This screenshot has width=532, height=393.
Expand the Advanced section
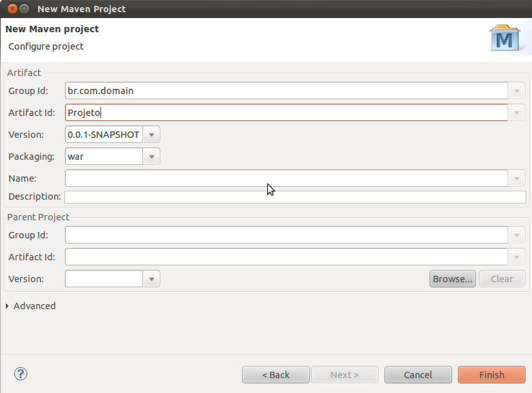7,306
